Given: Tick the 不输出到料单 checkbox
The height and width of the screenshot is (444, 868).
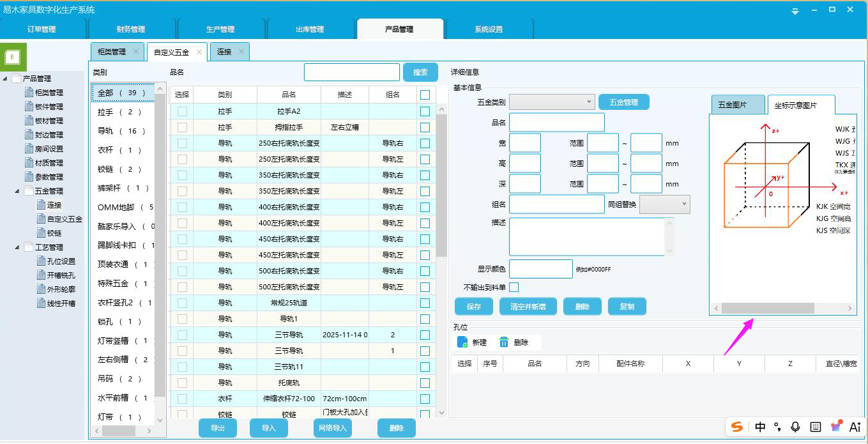Looking at the screenshot, I should click(514, 287).
